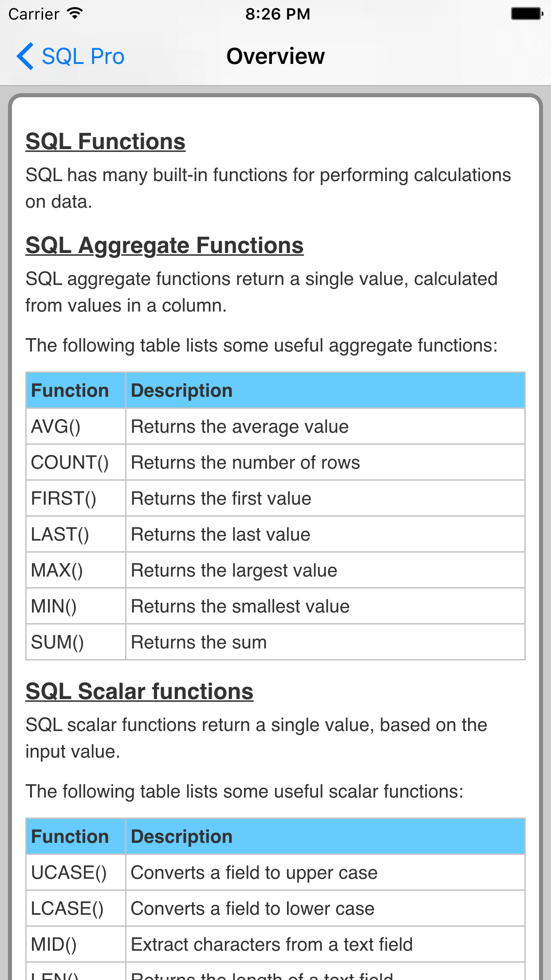Open the SQL Functions heading link
The width and height of the screenshot is (551, 980).
pos(105,142)
